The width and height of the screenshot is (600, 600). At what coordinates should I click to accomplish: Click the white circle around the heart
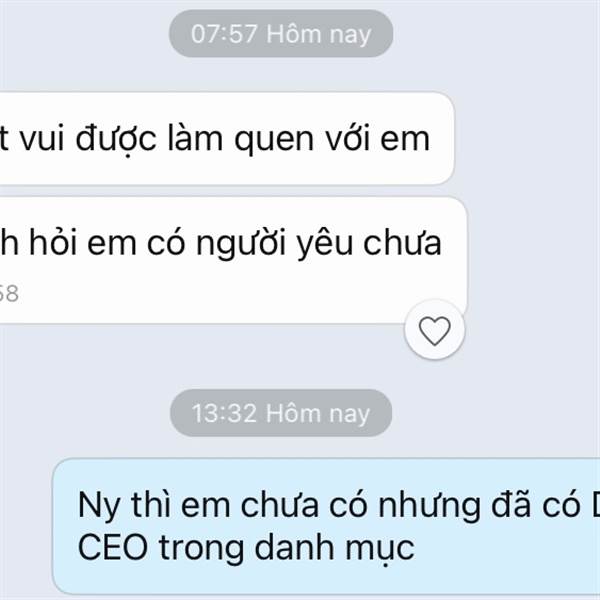434,330
